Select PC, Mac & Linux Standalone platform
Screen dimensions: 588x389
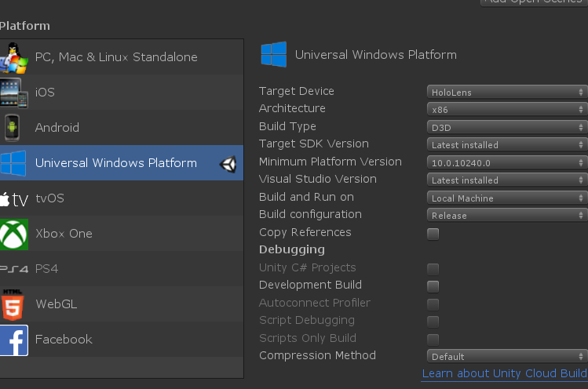(122, 57)
